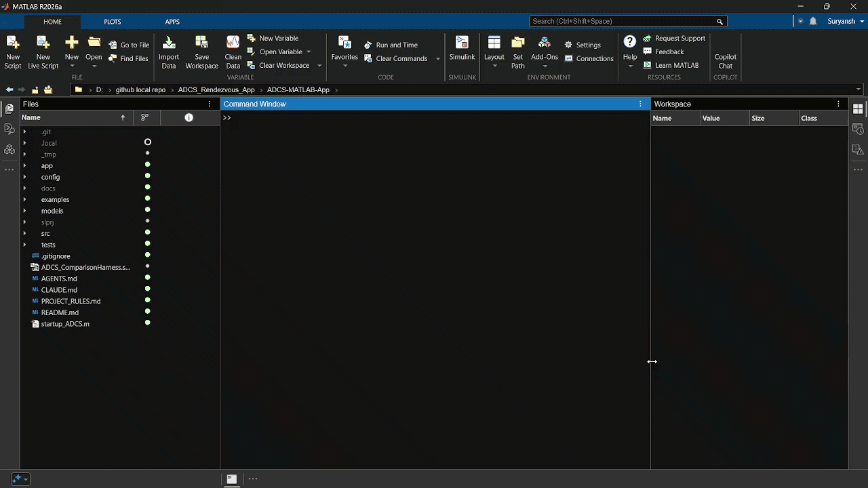The image size is (868, 488).
Task: Open Suryansh account dropdown
Action: pos(846,21)
